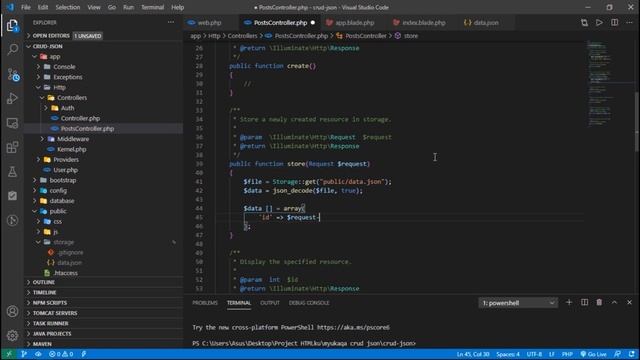Open the Source Control view
640x360 pixels.
[x=13, y=75]
